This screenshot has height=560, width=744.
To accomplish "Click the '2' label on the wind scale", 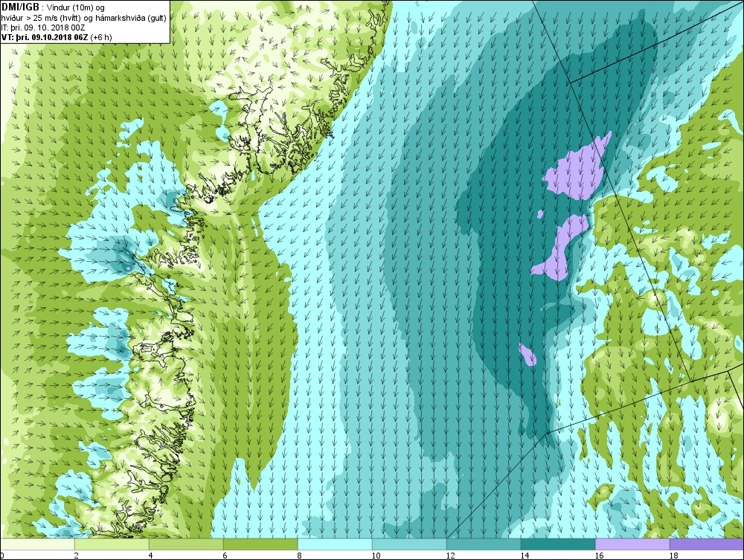I will [76, 556].
